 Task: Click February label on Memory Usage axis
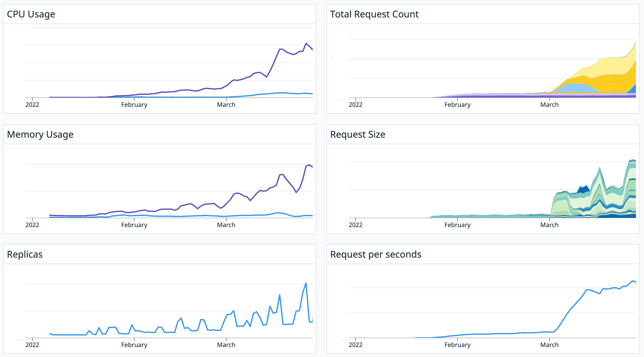(134, 225)
